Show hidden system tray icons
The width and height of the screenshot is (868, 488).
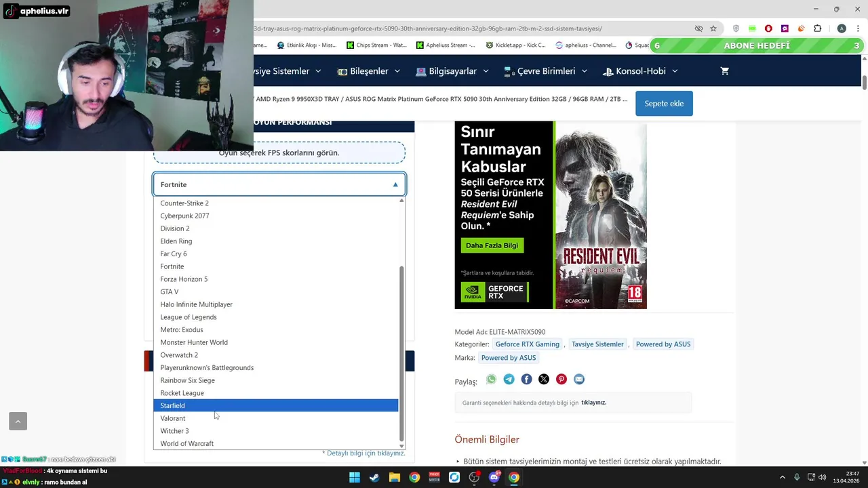tap(782, 477)
